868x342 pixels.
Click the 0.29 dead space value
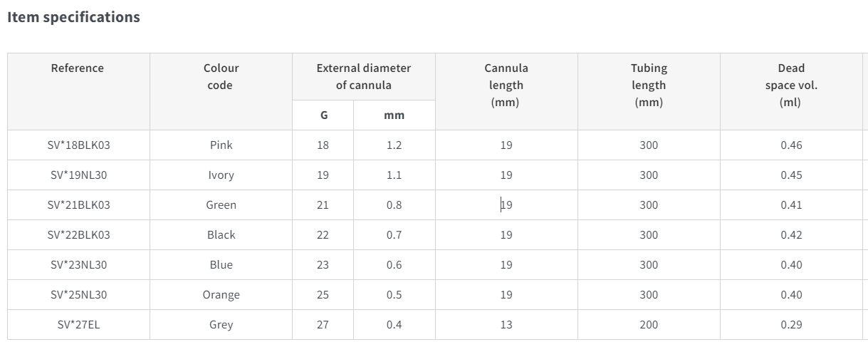click(x=791, y=325)
